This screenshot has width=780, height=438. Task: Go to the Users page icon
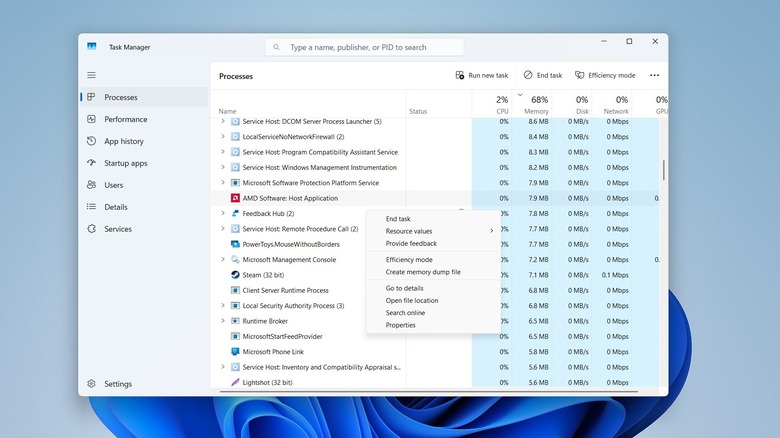tap(91, 185)
